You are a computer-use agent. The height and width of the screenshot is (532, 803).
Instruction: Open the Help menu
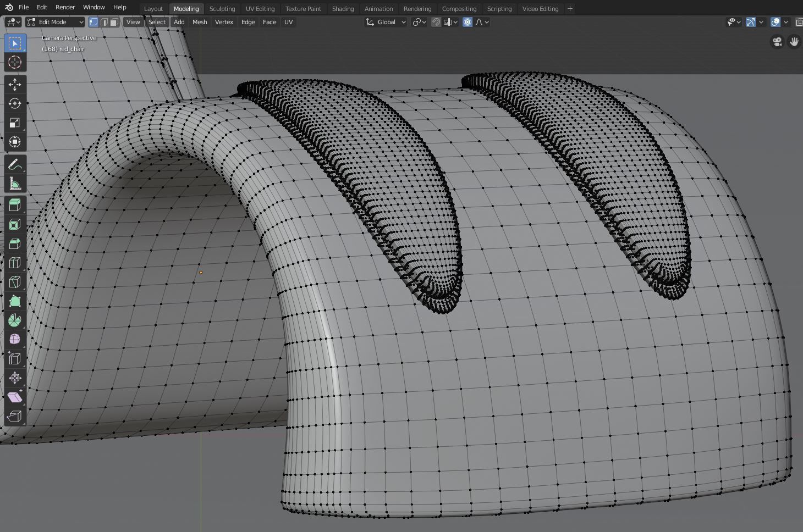[119, 7]
